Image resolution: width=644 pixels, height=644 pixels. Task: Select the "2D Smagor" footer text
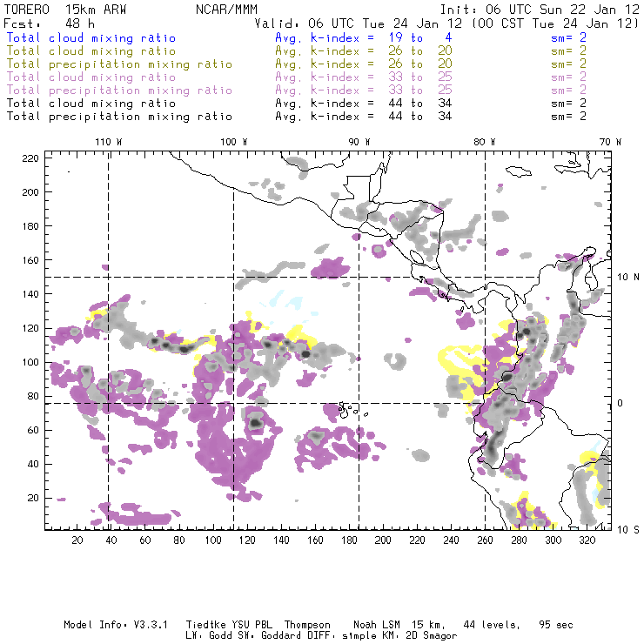(432, 636)
